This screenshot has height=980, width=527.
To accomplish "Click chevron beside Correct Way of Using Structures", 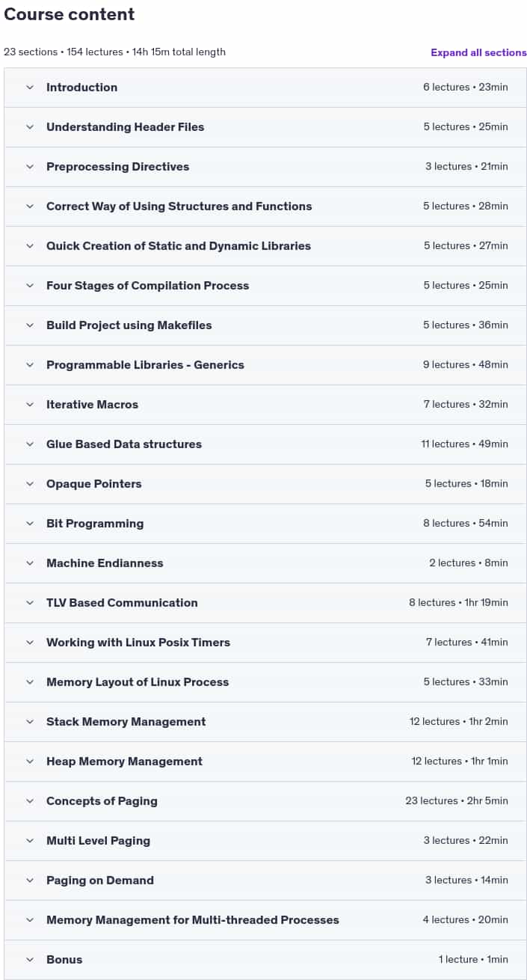I will [x=30, y=206].
